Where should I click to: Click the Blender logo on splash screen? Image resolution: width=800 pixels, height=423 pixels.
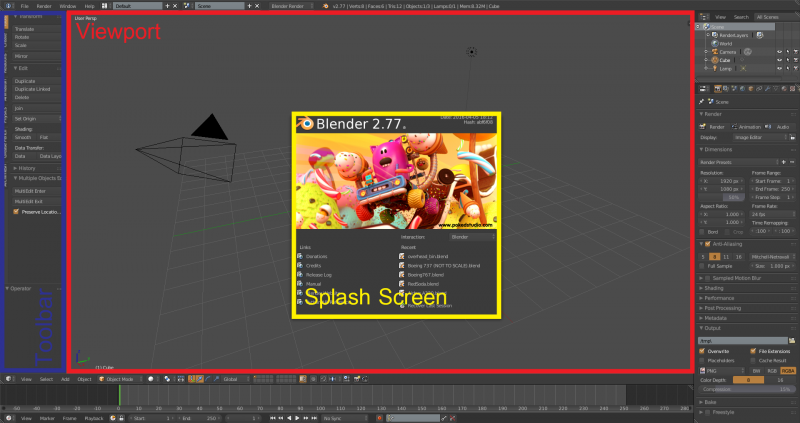coord(306,123)
